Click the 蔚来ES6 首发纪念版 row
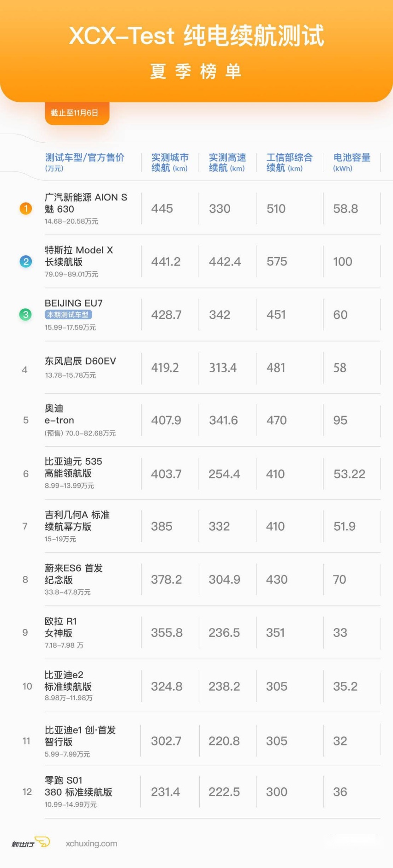The image size is (393, 868). click(213, 580)
